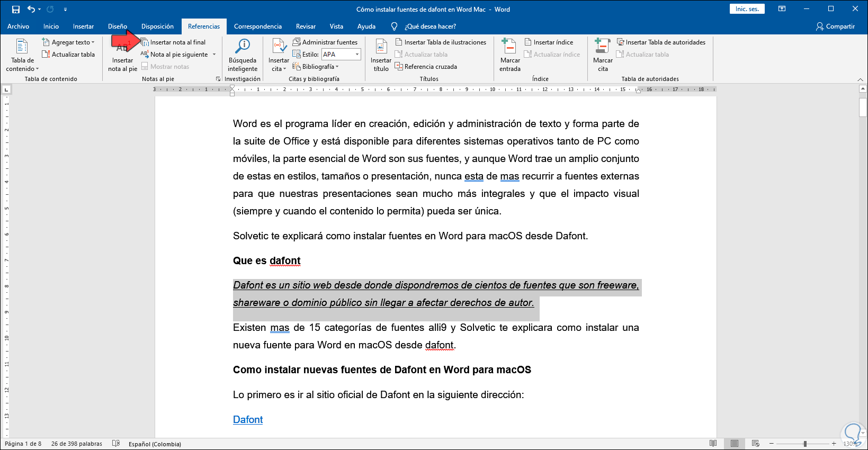This screenshot has height=450, width=868.
Task: Click the vertical scrollbar thumb
Action: (863, 107)
